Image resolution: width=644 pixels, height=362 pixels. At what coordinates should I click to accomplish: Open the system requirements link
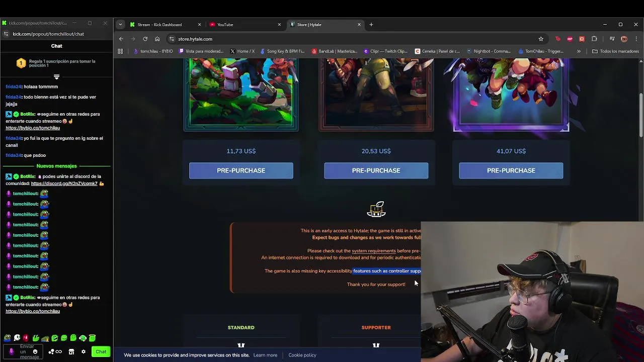[x=374, y=251]
